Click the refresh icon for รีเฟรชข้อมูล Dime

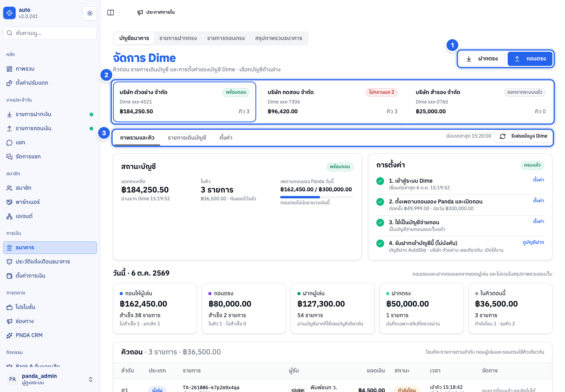[503, 136]
